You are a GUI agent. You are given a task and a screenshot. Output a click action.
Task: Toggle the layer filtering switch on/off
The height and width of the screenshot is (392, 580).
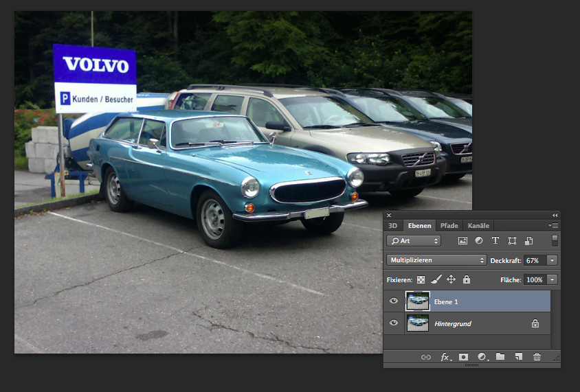[555, 240]
